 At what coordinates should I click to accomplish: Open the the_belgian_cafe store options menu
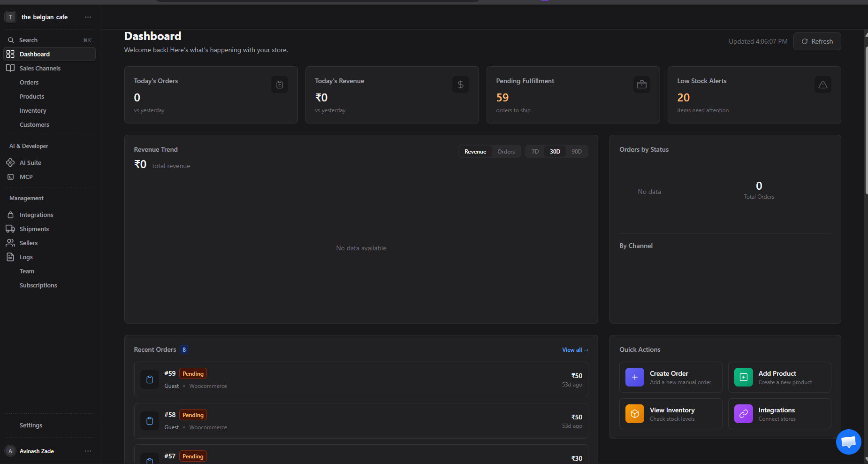tap(88, 17)
